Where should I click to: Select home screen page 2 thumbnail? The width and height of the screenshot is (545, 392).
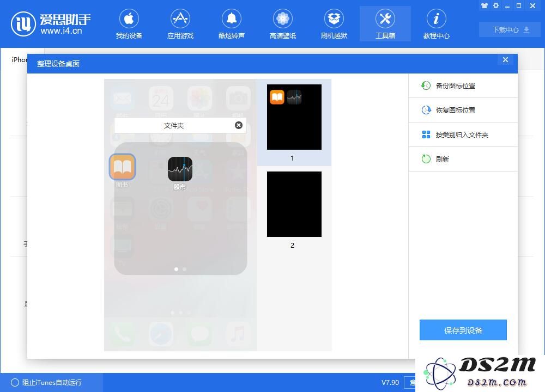click(294, 204)
